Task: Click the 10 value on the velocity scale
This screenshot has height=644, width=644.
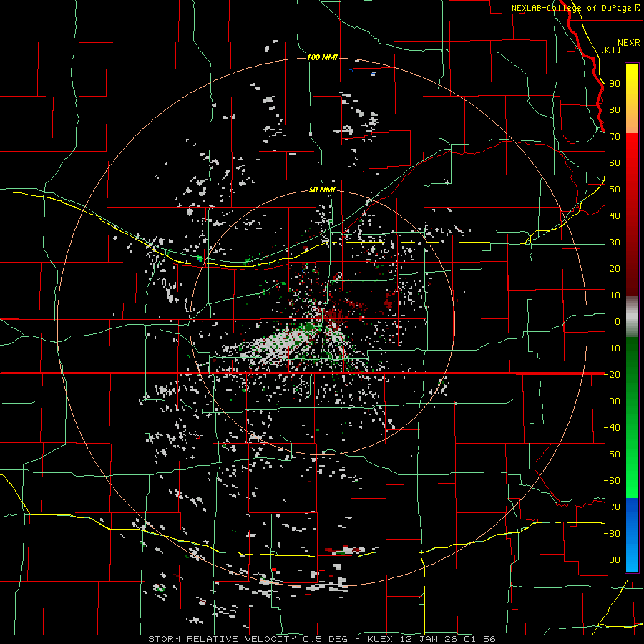Action: click(x=615, y=296)
